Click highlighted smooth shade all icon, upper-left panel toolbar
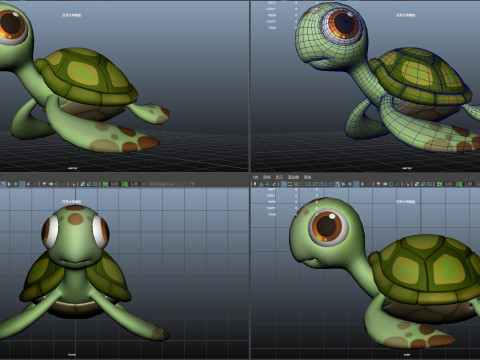The image size is (480, 360). click(x=3, y=184)
